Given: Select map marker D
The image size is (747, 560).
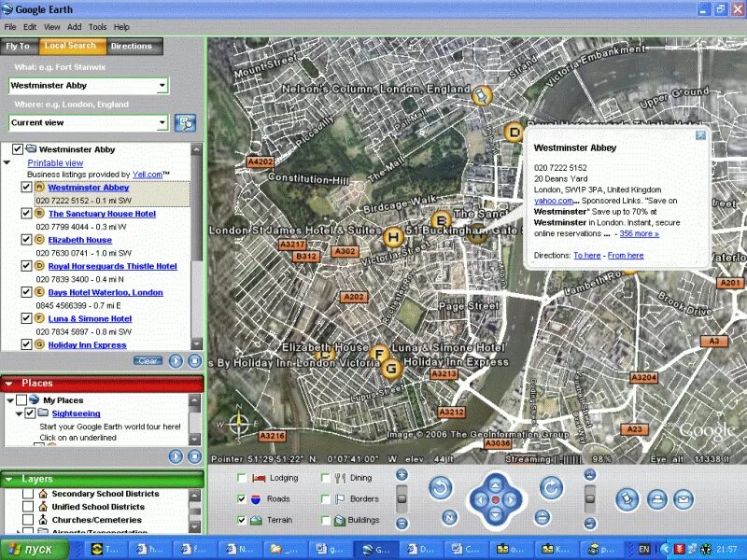Looking at the screenshot, I should click(514, 132).
